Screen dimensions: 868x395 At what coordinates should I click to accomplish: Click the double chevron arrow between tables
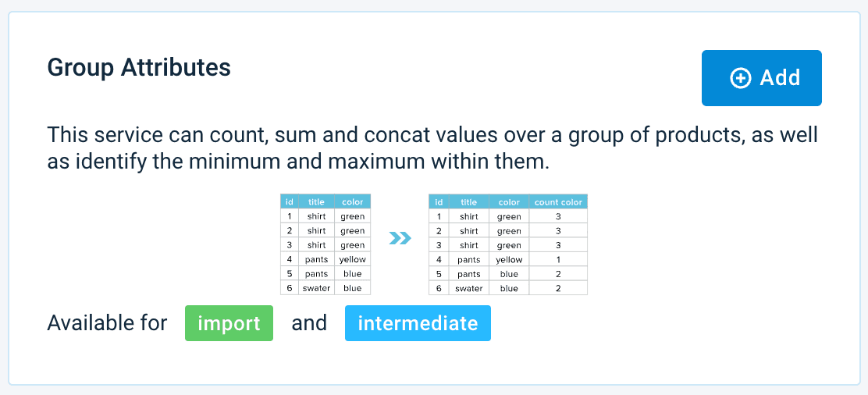[x=400, y=238]
